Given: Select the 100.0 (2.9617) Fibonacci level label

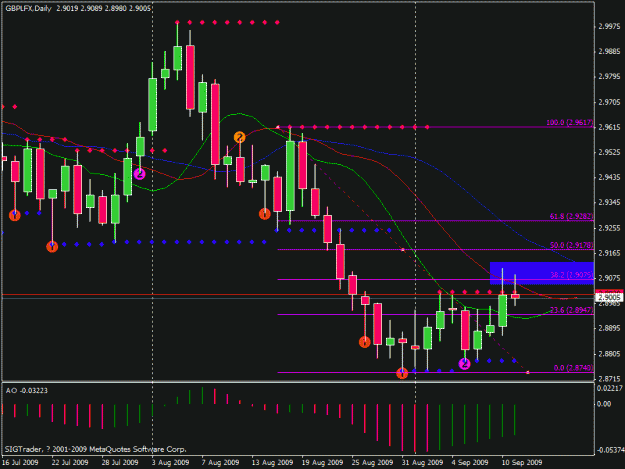Looking at the screenshot, I should 570,122.
